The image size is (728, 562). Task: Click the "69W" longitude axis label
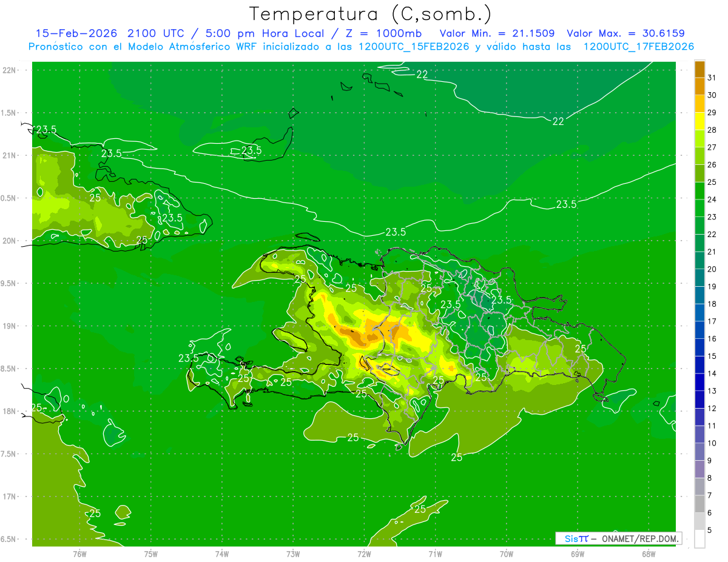coord(578,554)
